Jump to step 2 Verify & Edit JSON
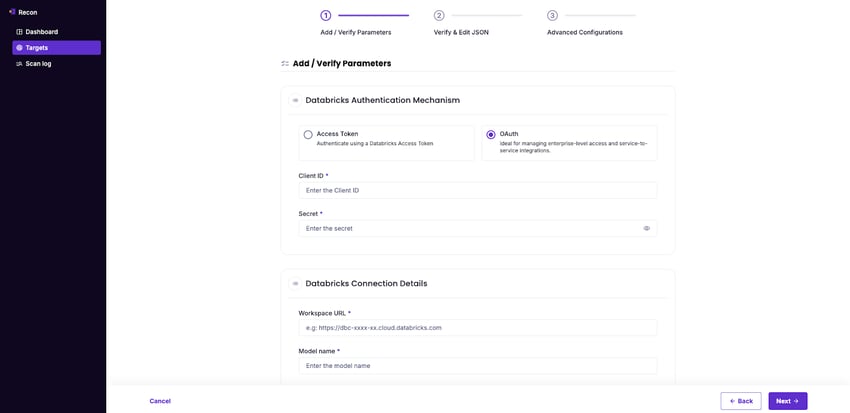The width and height of the screenshot is (850, 413). (x=439, y=16)
